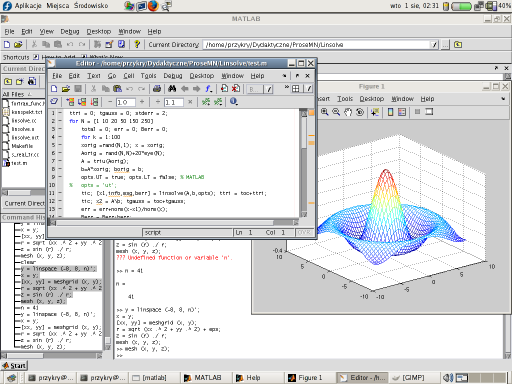Screen dimensions: 512x384
Task: Select test.m in Current Directory file list
Action: [19, 163]
